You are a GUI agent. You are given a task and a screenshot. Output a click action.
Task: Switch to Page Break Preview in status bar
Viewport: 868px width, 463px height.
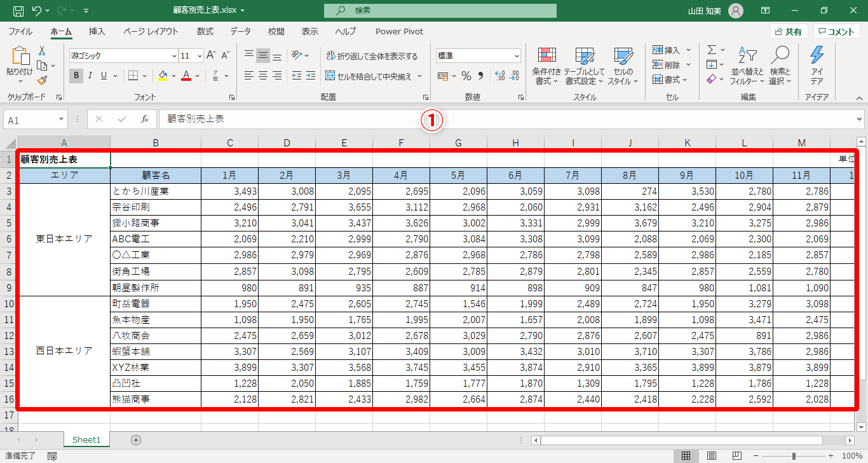[x=737, y=456]
